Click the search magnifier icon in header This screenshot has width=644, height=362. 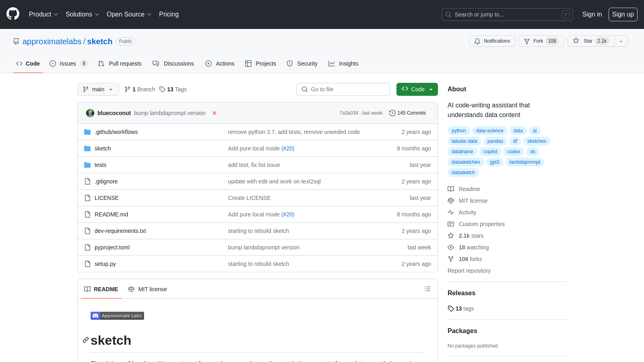click(448, 14)
